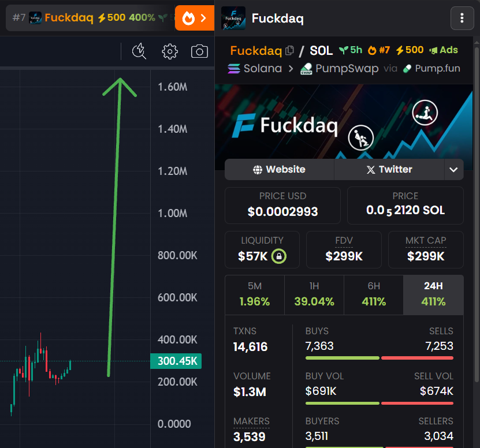Click the Pump.fun pill icon
480x448 pixels.
[x=407, y=69]
